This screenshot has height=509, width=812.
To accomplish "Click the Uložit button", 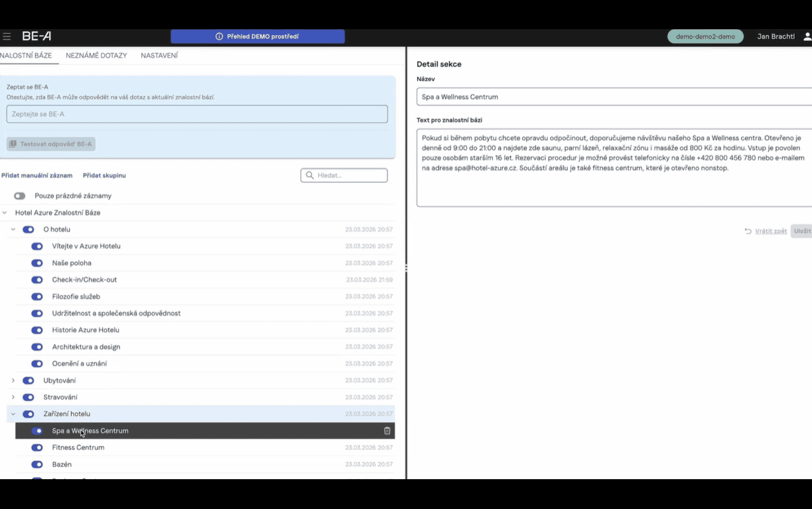I will pos(802,231).
